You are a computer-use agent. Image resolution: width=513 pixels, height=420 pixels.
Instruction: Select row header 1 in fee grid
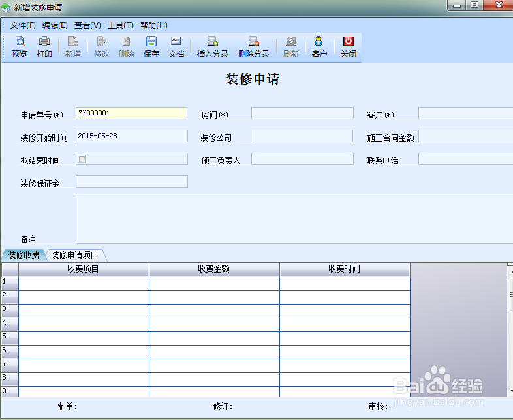tap(10, 284)
